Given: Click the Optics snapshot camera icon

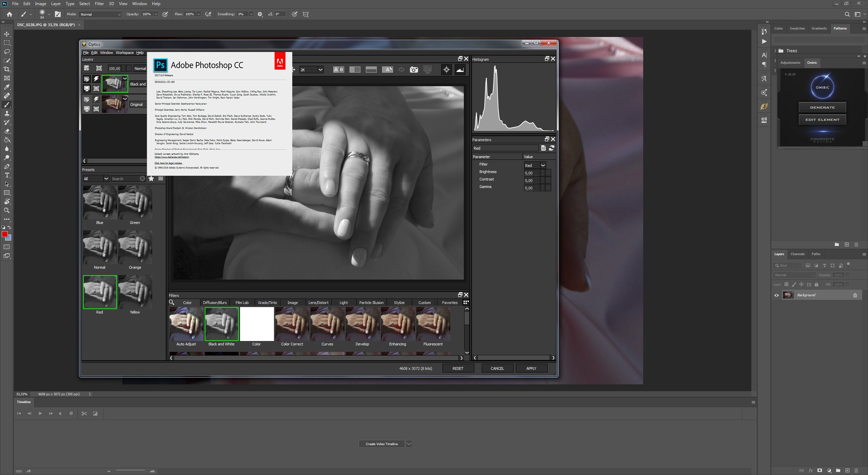Looking at the screenshot, I should (x=414, y=70).
